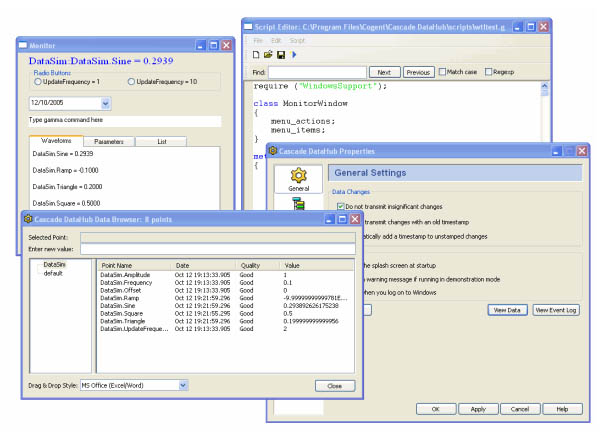
Task: Uncheck Do not transmit insignificant changes
Action: tap(340, 206)
